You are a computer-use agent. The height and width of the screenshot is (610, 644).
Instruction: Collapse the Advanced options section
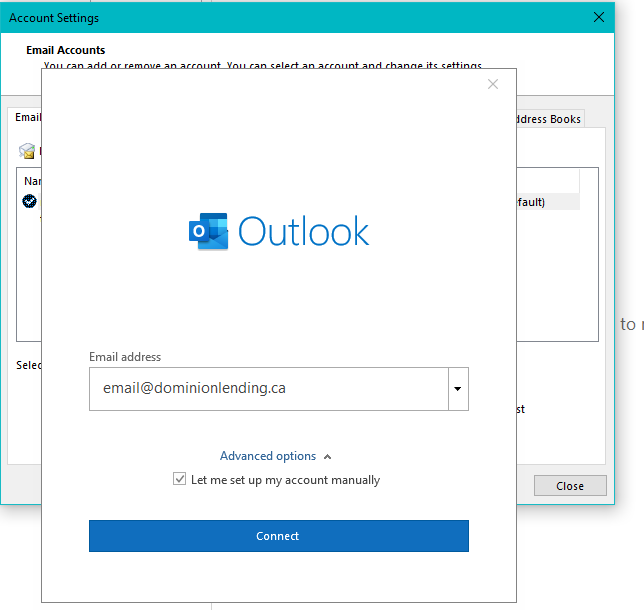[275, 456]
